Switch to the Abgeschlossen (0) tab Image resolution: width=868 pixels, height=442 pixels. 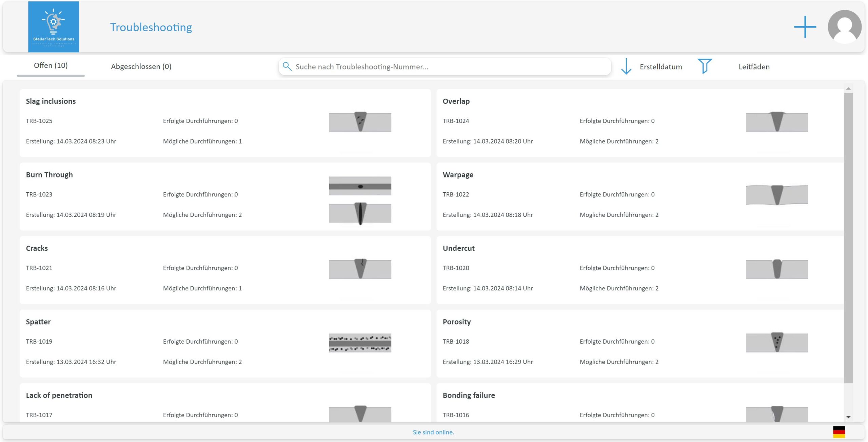(x=141, y=66)
